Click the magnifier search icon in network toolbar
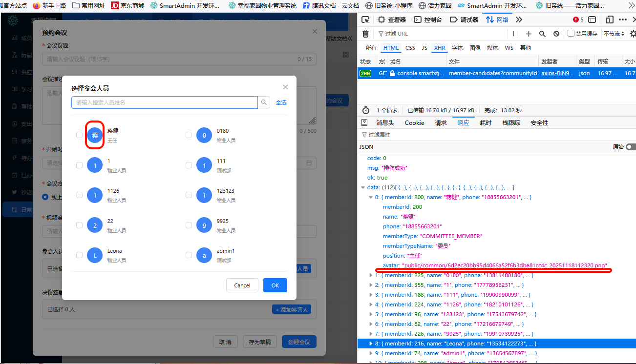The image size is (636, 364). point(542,34)
